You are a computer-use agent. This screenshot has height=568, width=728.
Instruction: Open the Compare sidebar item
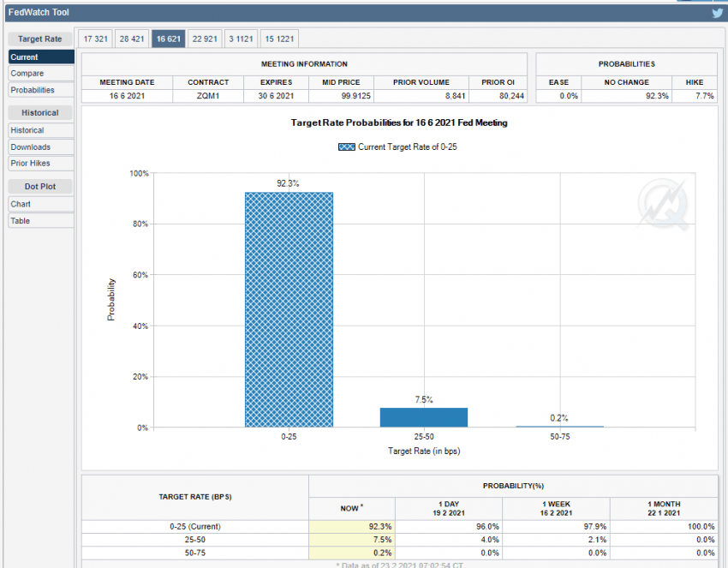coord(41,74)
